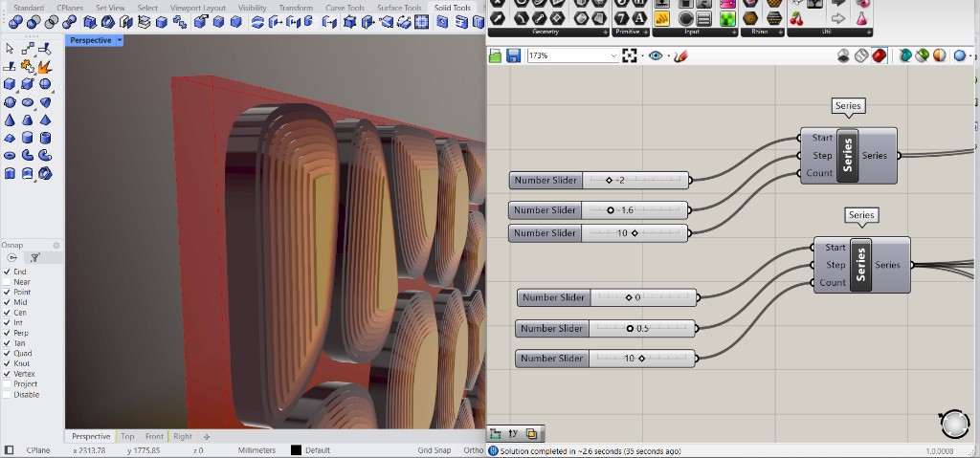Select the green pixel component in Input panel
The height and width of the screenshot is (458, 980).
[727, 19]
